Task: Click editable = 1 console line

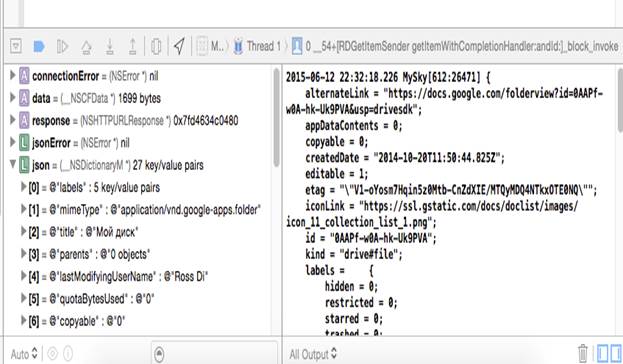Action: pyautogui.click(x=337, y=174)
